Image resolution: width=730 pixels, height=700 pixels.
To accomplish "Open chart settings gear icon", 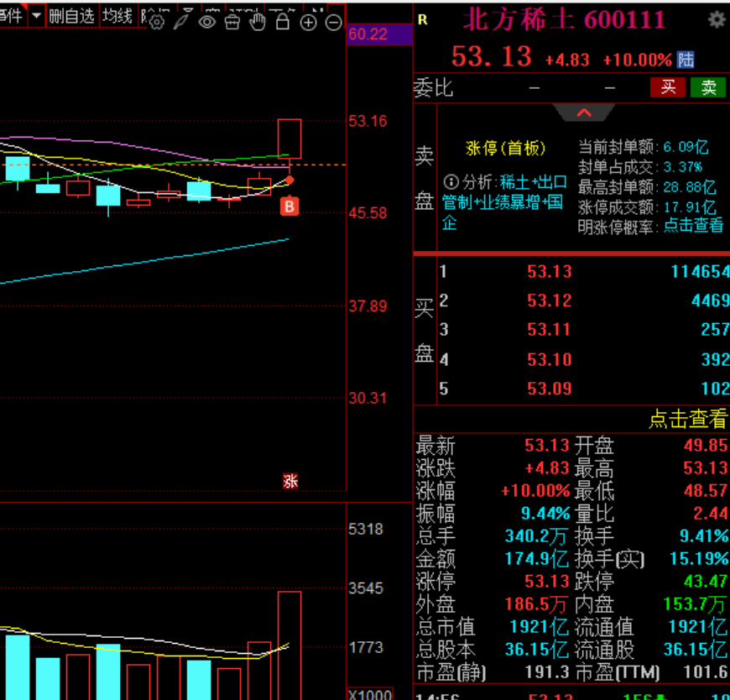I will (157, 23).
